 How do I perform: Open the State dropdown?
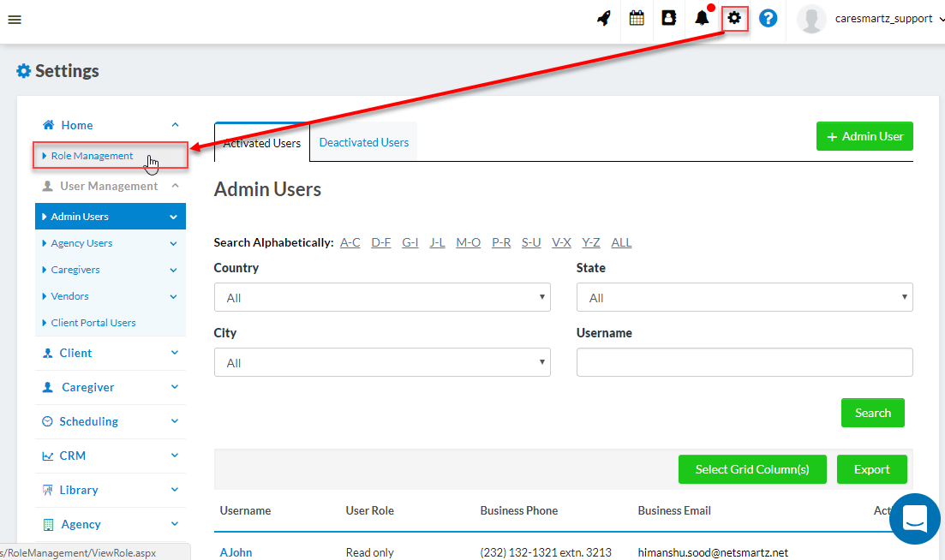pos(744,298)
